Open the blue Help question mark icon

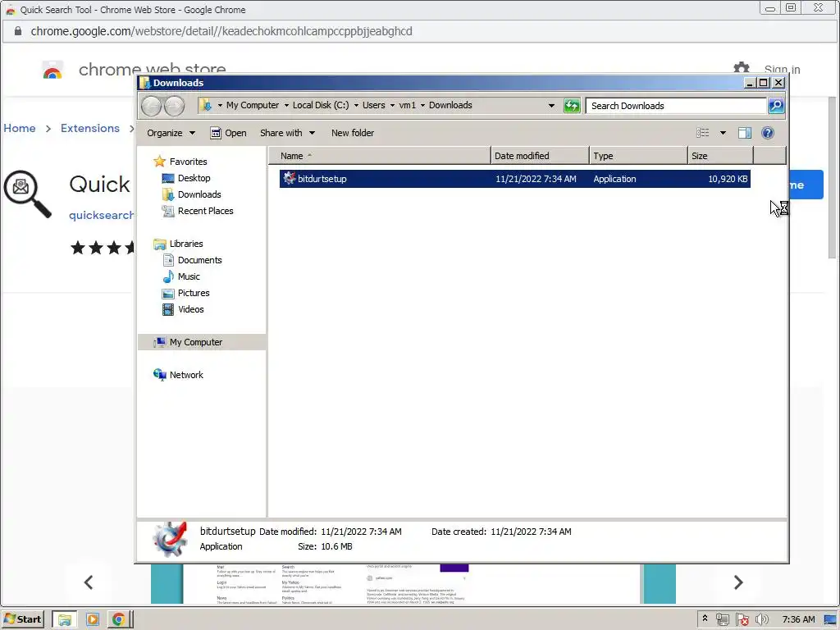(x=767, y=133)
